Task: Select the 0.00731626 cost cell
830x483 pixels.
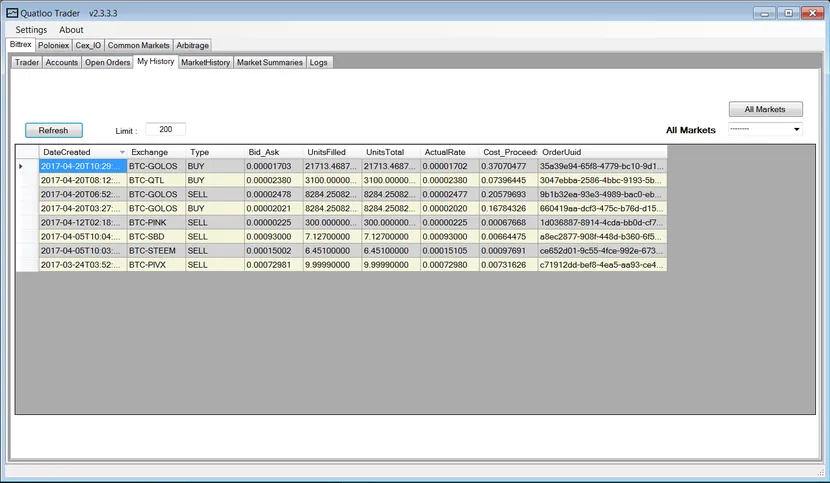Action: pos(509,265)
